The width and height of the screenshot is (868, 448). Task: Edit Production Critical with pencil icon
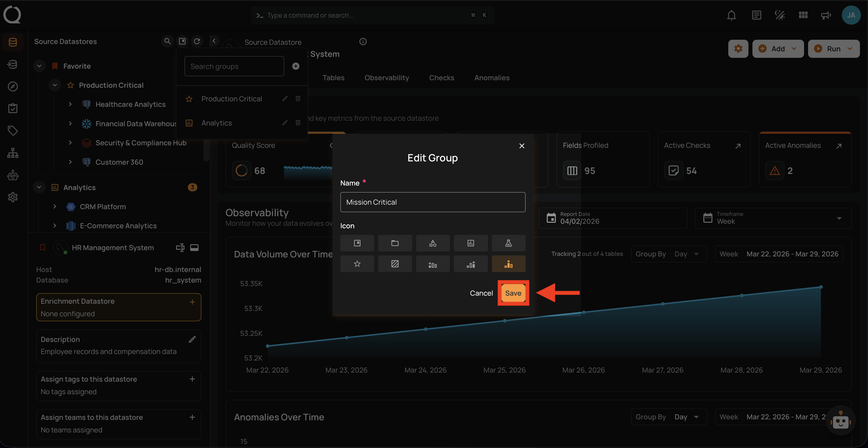[285, 99]
